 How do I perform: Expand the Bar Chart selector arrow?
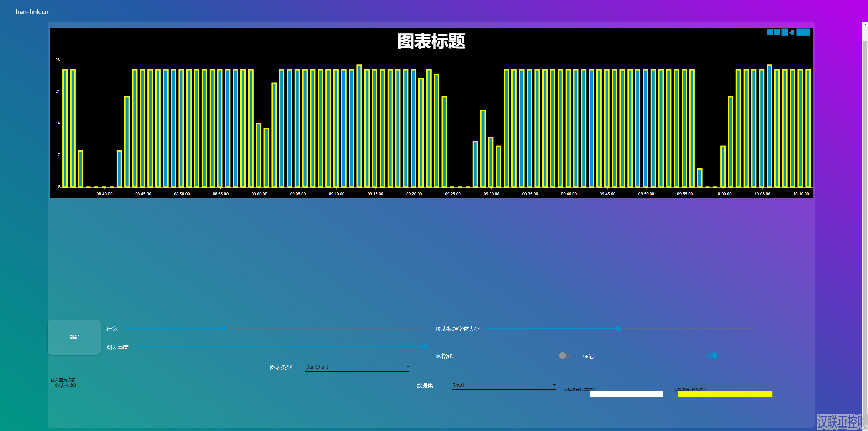coord(408,367)
